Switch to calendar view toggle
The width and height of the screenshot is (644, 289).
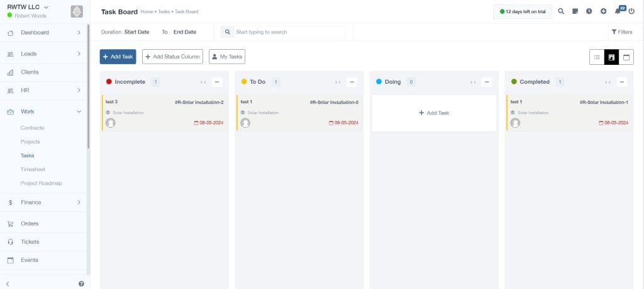626,57
